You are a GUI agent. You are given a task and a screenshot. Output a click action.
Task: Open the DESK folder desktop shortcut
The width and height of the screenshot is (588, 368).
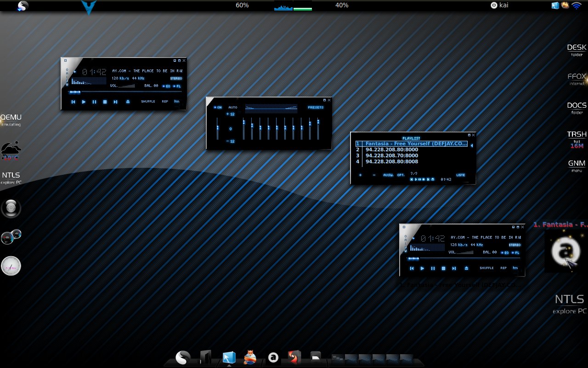pos(577,50)
